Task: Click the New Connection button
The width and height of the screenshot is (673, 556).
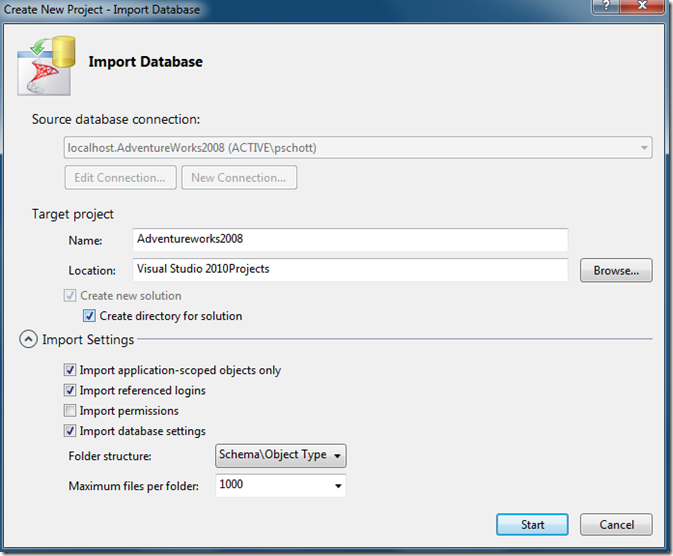Action: (x=239, y=178)
